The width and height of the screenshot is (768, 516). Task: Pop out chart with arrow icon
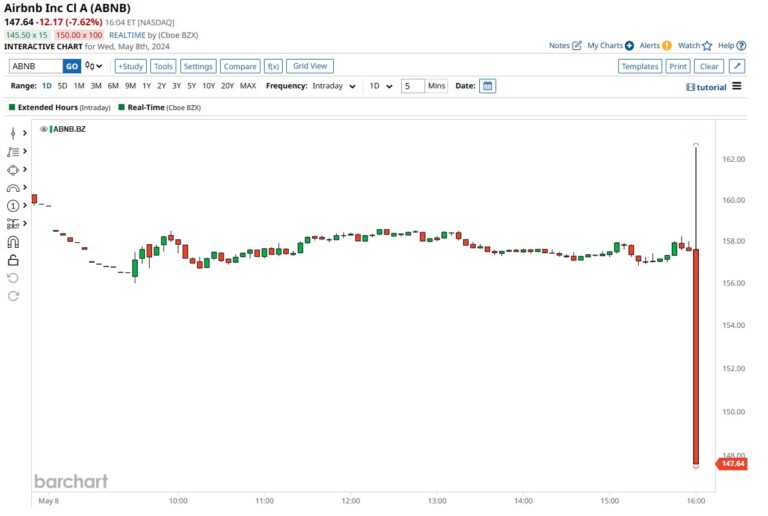click(737, 66)
